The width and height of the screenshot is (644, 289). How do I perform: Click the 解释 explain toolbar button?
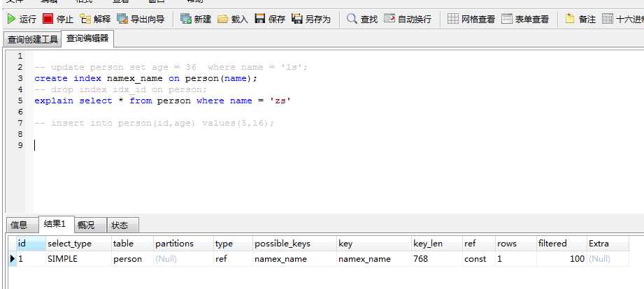pos(95,19)
